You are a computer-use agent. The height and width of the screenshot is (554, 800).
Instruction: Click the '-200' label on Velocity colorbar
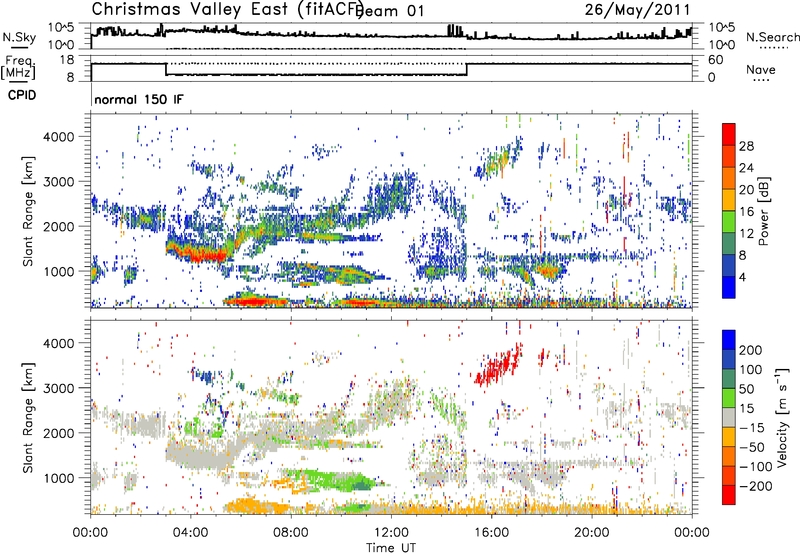[x=756, y=486]
